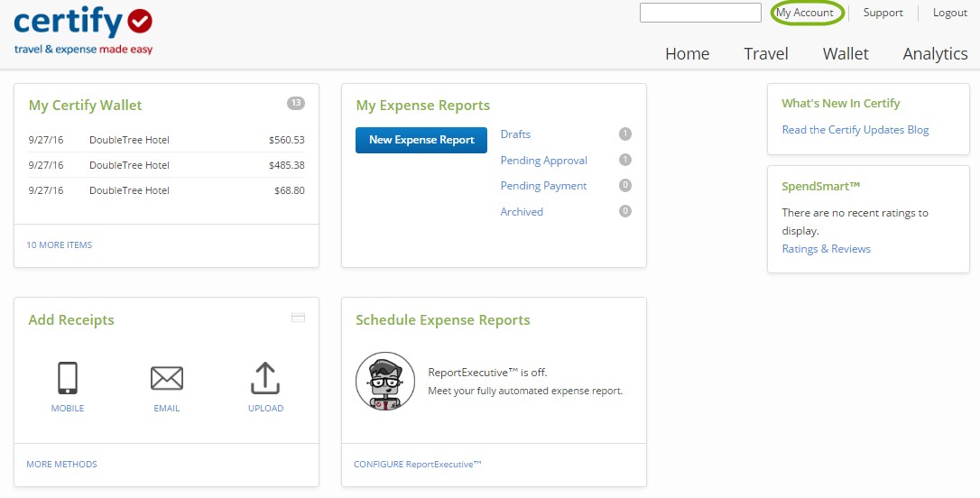Select the DoubleTree Hotel $68.80 row

166,190
